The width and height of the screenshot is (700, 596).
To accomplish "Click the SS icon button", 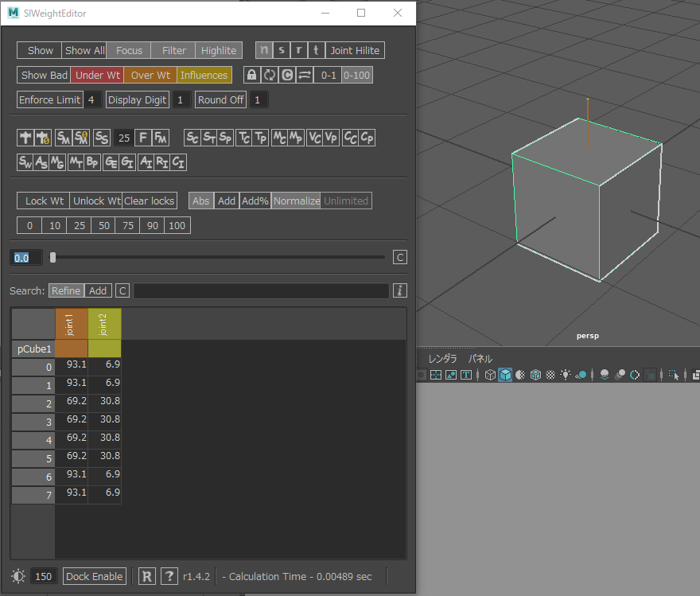I will pyautogui.click(x=101, y=138).
